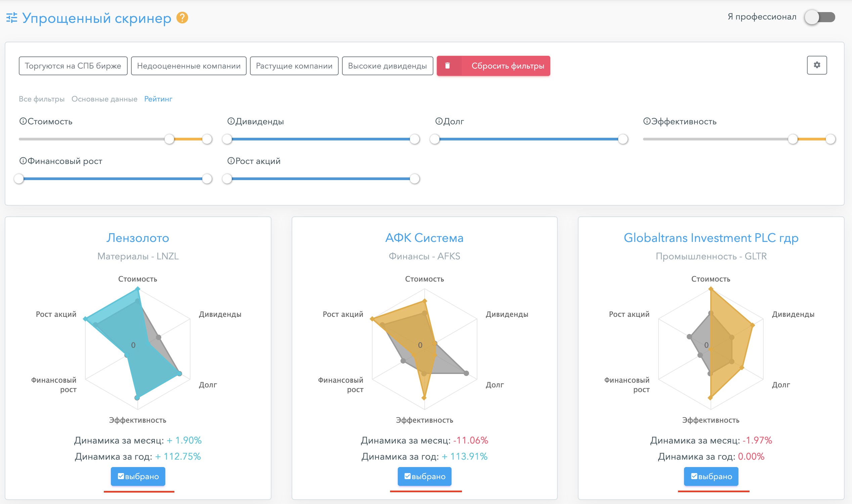Click the Финансовый рост slider right handle
This screenshot has width=852, height=504.
click(207, 179)
